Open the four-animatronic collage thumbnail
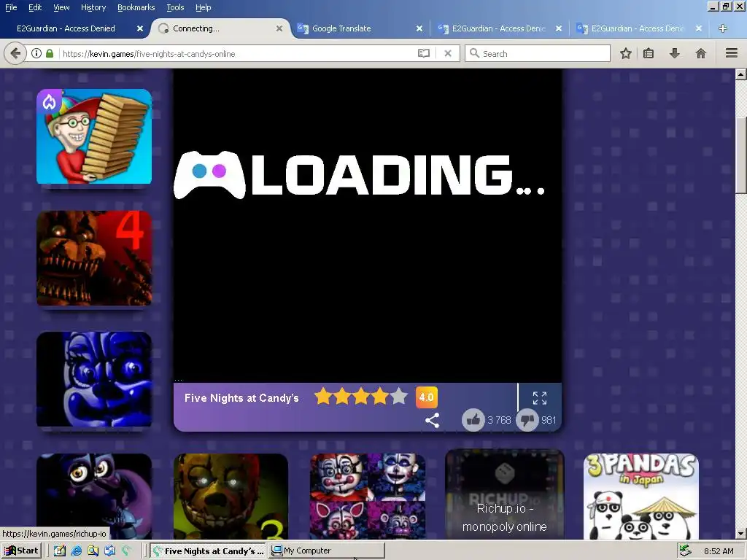 [368, 496]
